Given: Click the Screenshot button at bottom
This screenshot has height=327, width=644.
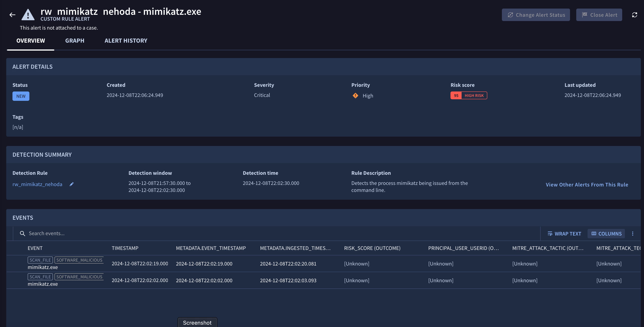Looking at the screenshot, I should click(x=197, y=322).
